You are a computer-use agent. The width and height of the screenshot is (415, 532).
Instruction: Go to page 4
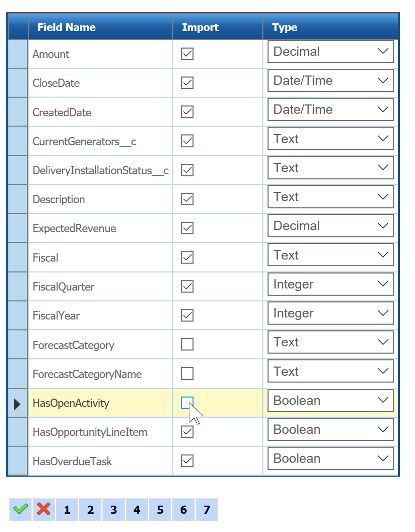tap(137, 509)
